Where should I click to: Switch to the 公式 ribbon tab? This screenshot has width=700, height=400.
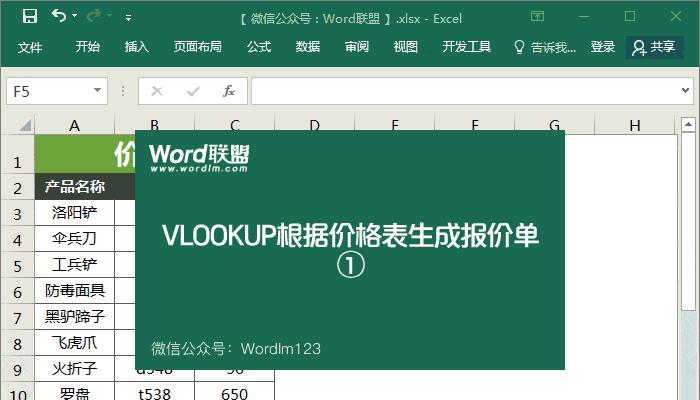pyautogui.click(x=259, y=46)
